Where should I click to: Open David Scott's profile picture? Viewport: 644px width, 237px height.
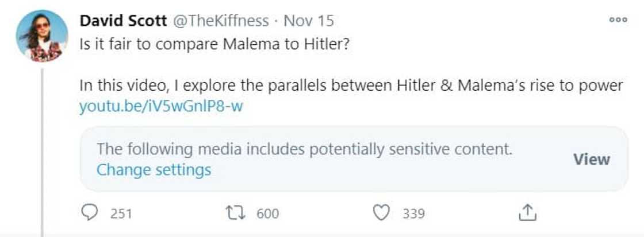[x=43, y=36]
